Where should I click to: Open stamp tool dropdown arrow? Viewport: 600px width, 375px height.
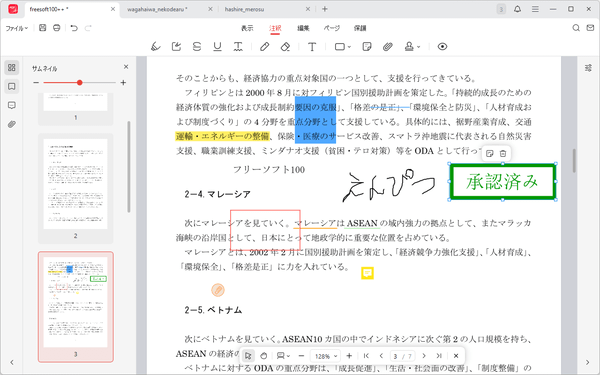coord(419,47)
